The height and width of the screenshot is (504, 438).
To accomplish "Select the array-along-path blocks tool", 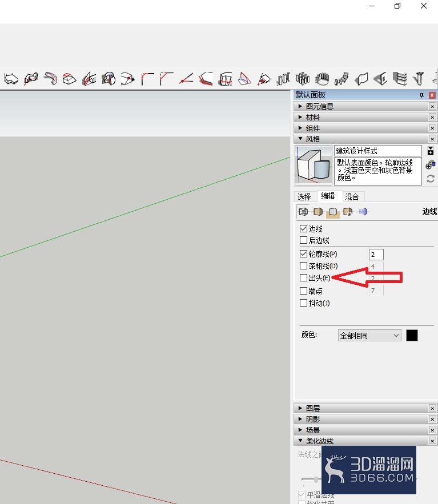I will [x=341, y=78].
